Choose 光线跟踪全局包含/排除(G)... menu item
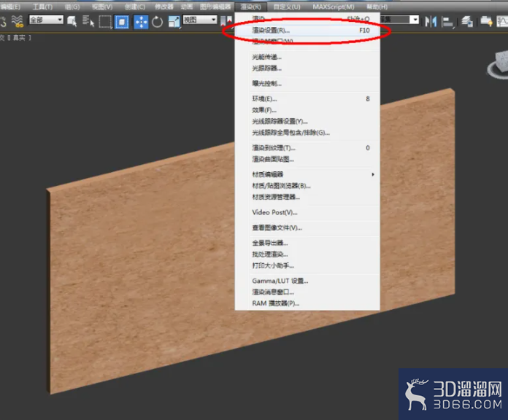 [307, 133]
